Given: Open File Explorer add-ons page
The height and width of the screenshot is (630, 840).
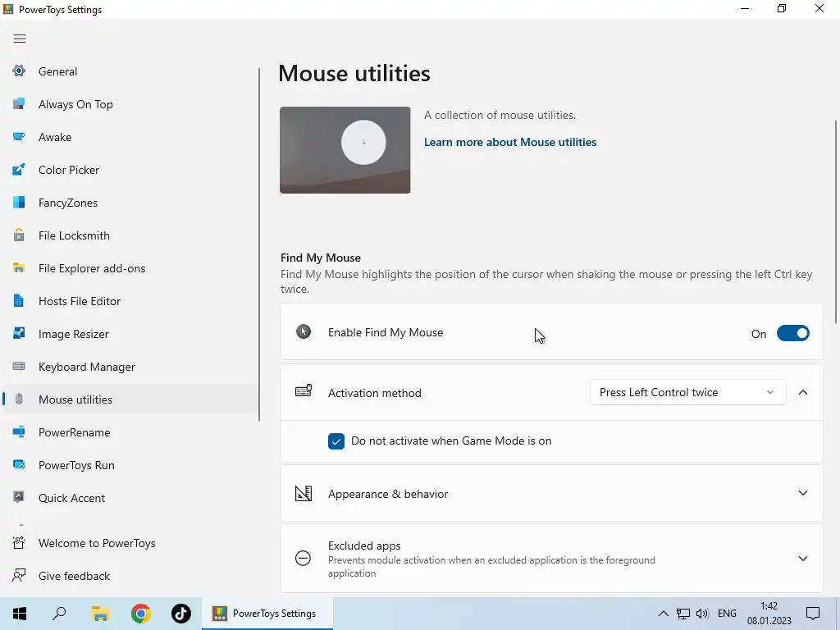Looking at the screenshot, I should click(x=130, y=268).
